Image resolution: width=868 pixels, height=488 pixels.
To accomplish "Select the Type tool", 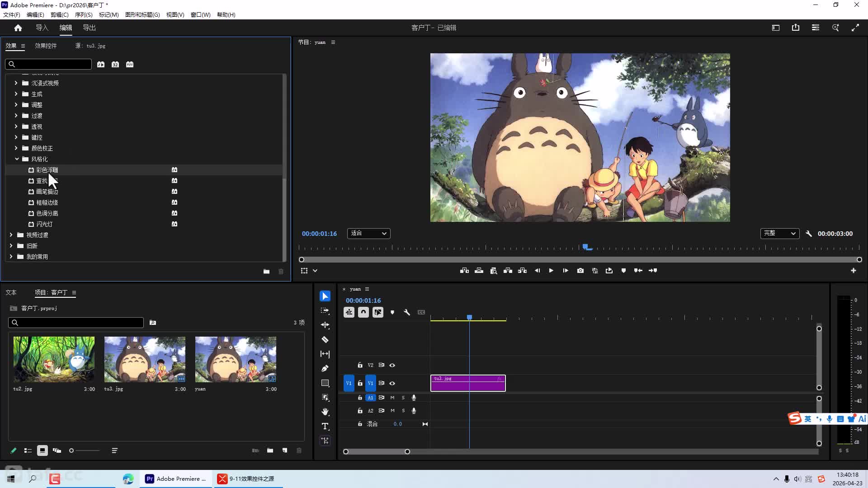I will point(325,427).
